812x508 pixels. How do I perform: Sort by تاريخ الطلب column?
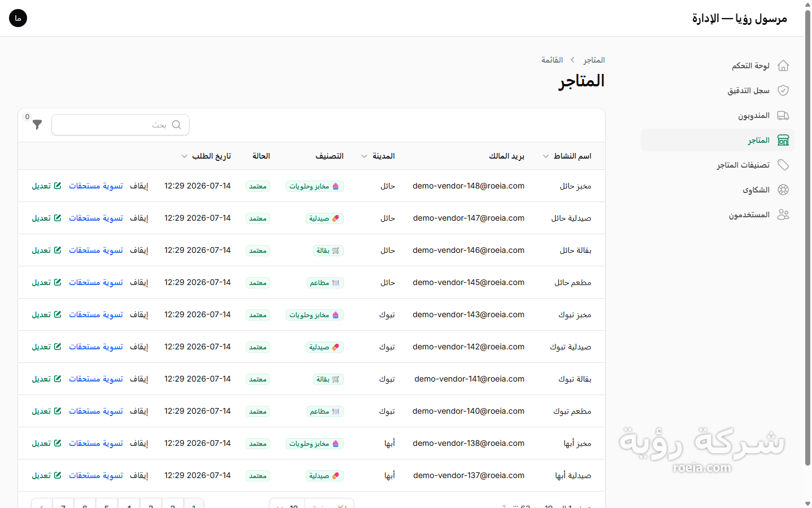(x=206, y=156)
